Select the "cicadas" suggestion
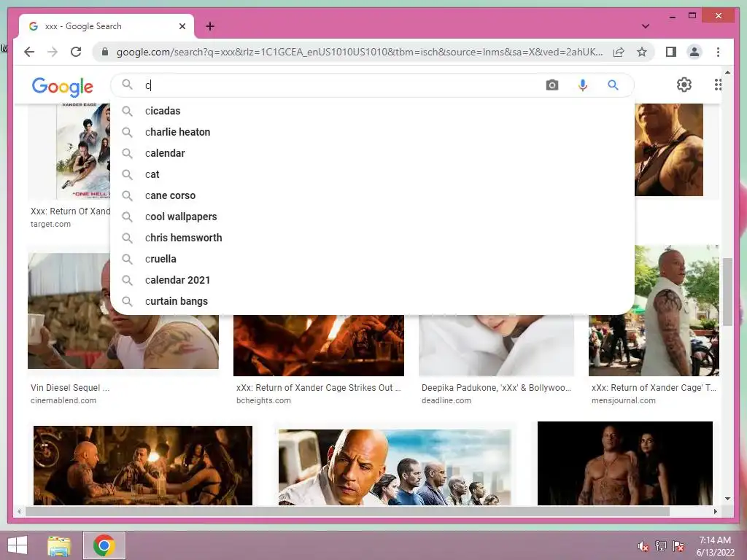 pos(371,111)
